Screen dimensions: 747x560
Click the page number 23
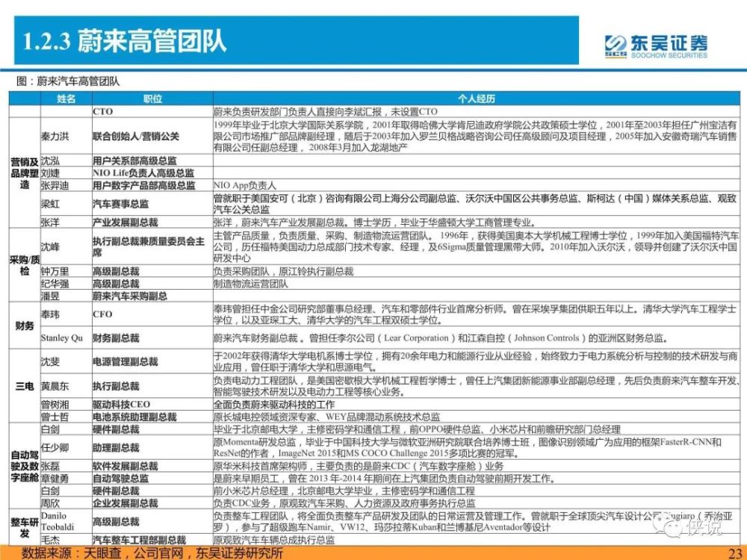point(736,553)
